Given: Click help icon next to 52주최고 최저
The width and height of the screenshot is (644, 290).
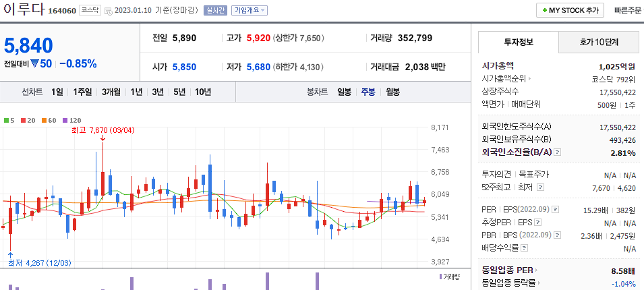Looking at the screenshot, I should [x=541, y=187].
